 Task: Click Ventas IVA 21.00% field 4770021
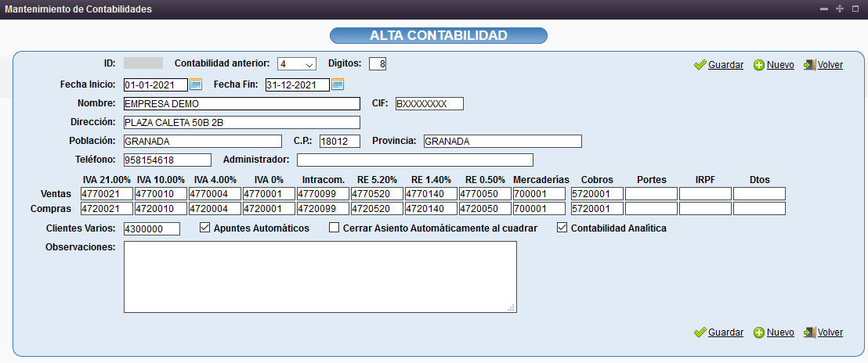[107, 194]
